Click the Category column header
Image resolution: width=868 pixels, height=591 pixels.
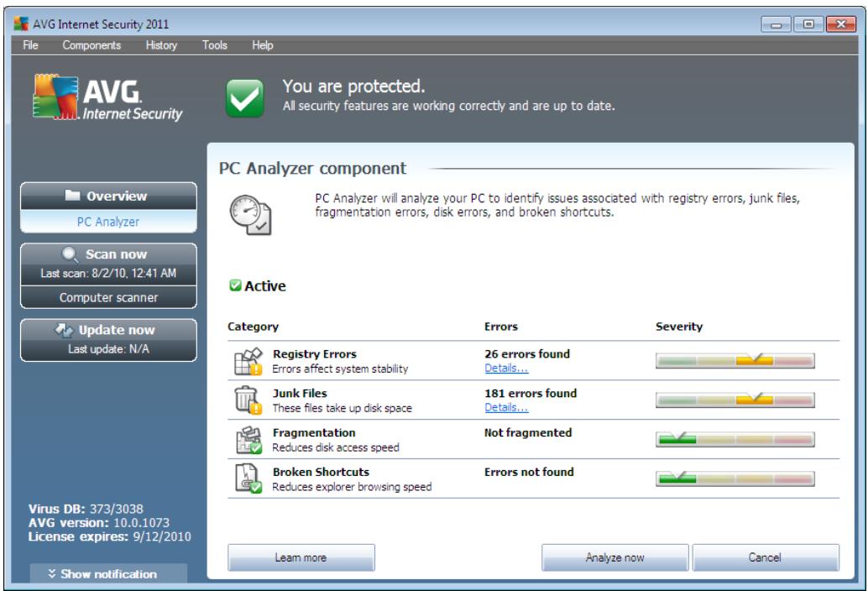(x=253, y=327)
